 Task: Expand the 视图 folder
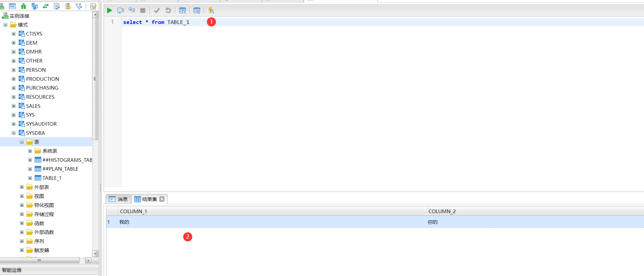coord(22,196)
